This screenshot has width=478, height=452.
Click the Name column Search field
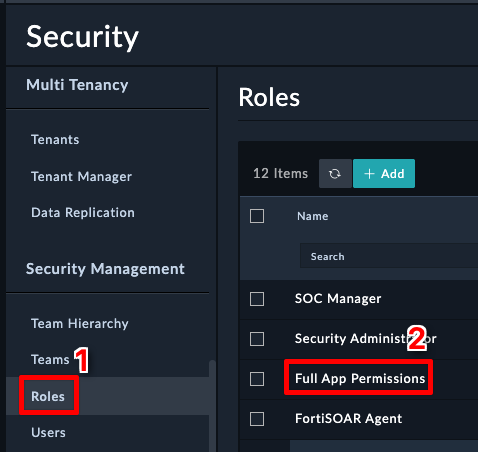pyautogui.click(x=389, y=256)
